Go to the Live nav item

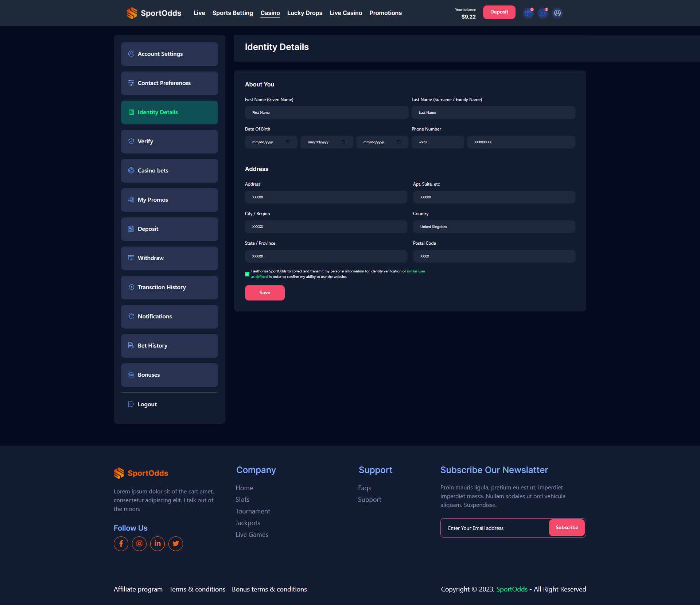pos(199,13)
